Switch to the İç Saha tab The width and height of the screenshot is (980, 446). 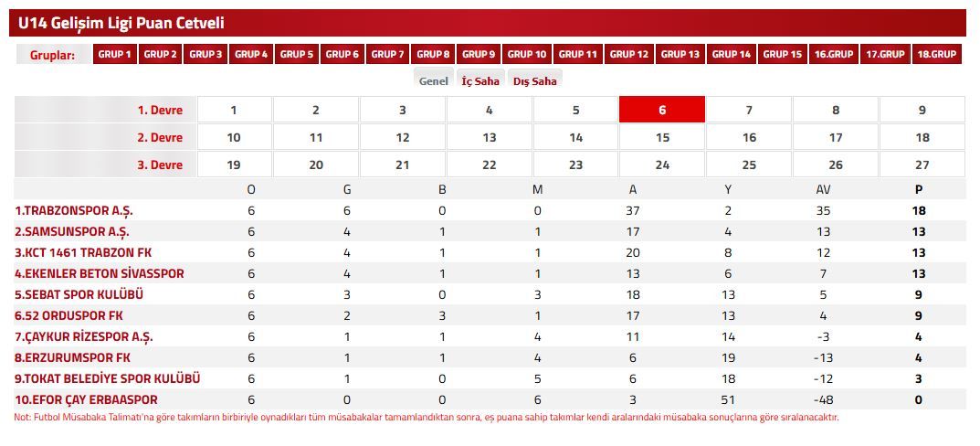(480, 81)
